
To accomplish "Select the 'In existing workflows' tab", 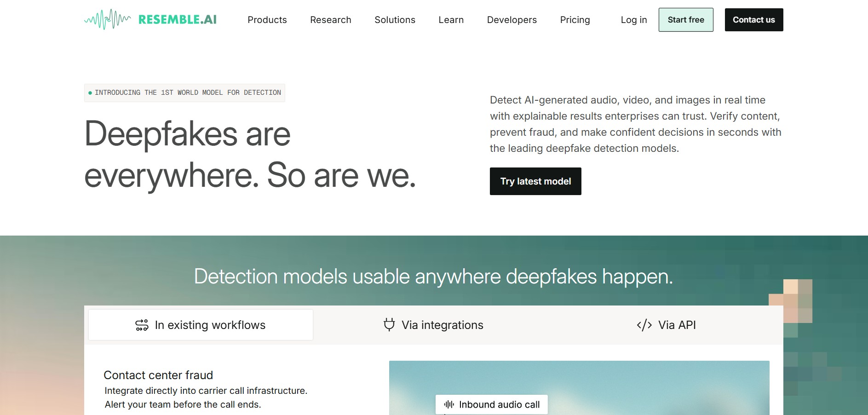I will tap(201, 325).
